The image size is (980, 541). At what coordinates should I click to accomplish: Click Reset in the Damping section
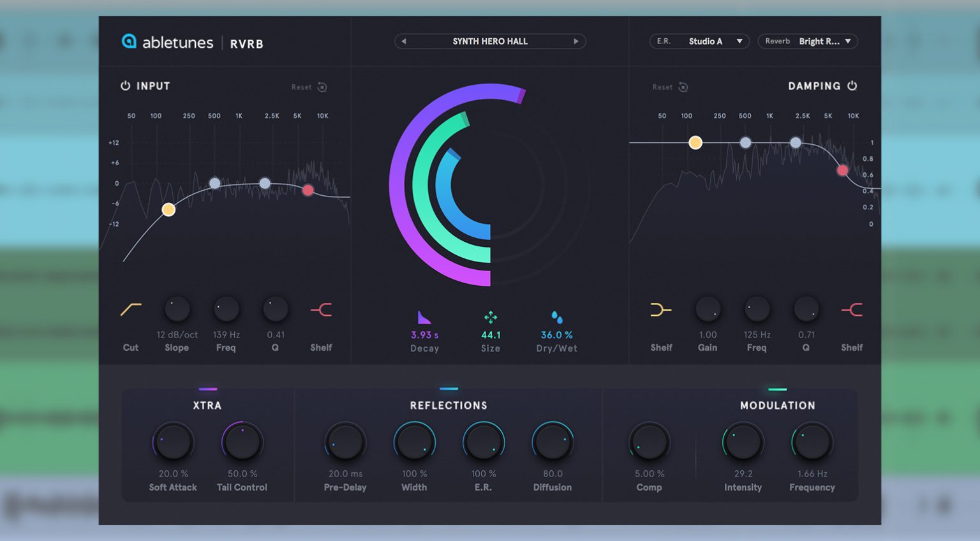point(669,87)
